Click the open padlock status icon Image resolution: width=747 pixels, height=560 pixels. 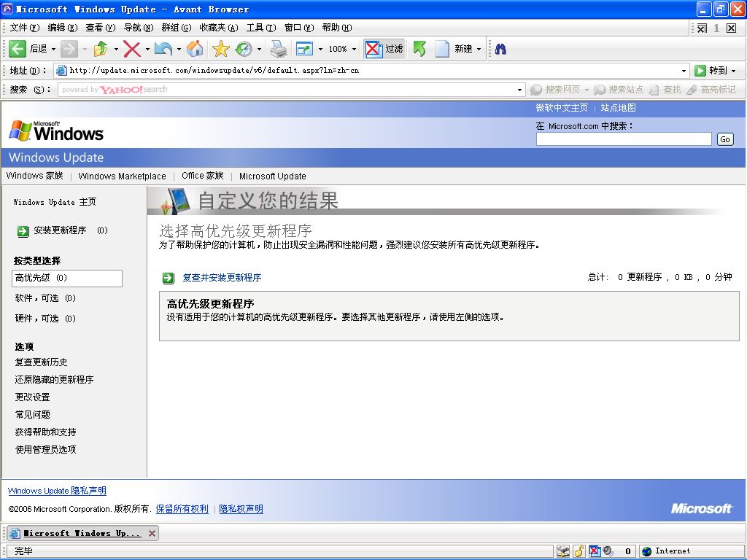[x=579, y=551]
